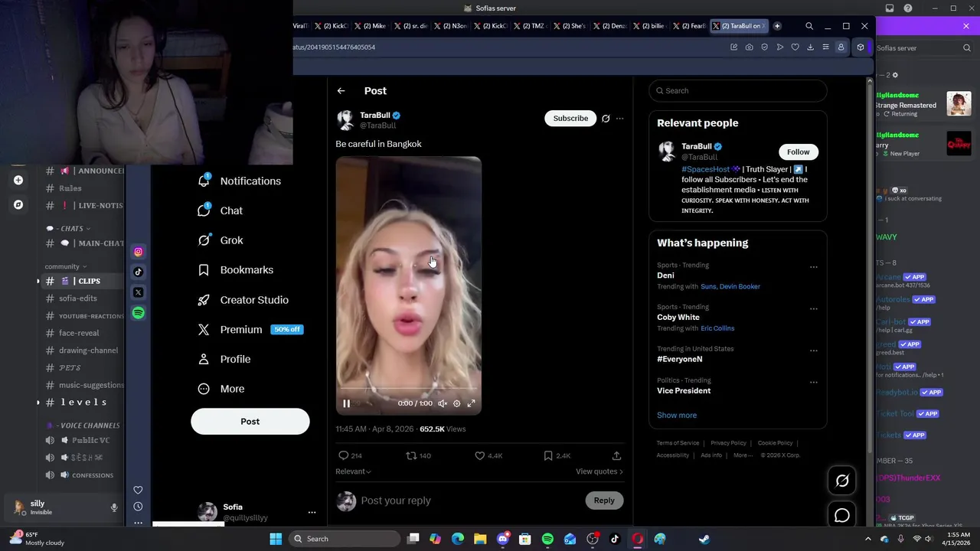Screen dimensions: 980x551
Task: Open Spotify from the browser sidebar
Action: click(x=139, y=313)
